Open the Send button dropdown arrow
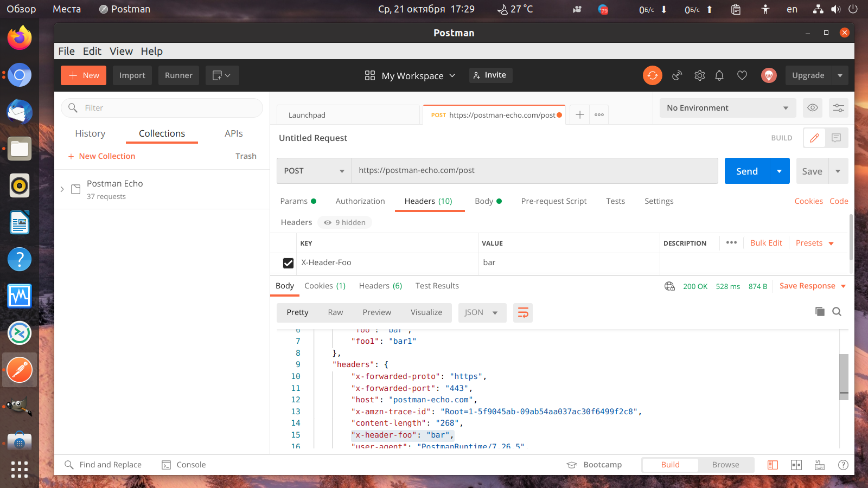The width and height of the screenshot is (868, 488). (x=780, y=171)
